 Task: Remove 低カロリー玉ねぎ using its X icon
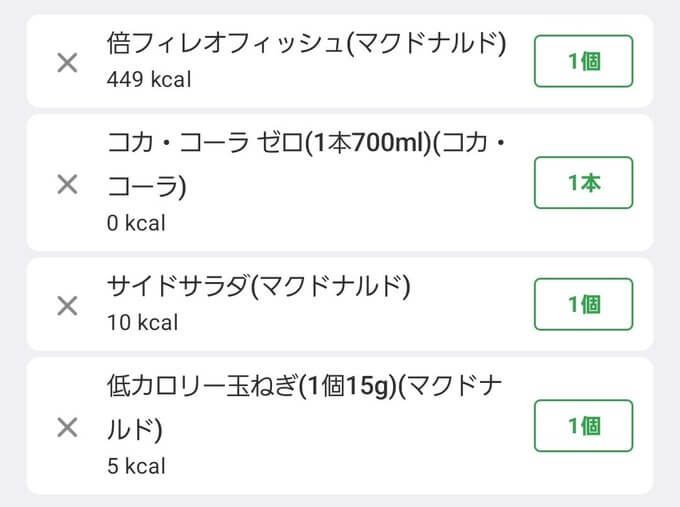pyautogui.click(x=67, y=427)
